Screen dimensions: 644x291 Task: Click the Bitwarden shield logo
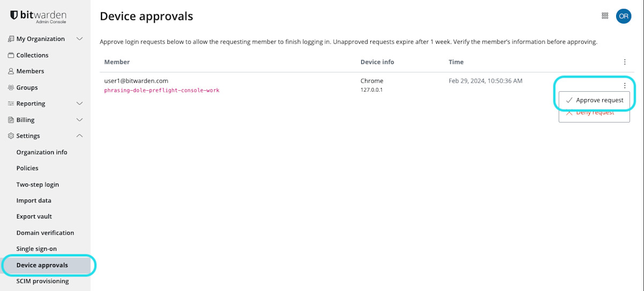tap(14, 16)
